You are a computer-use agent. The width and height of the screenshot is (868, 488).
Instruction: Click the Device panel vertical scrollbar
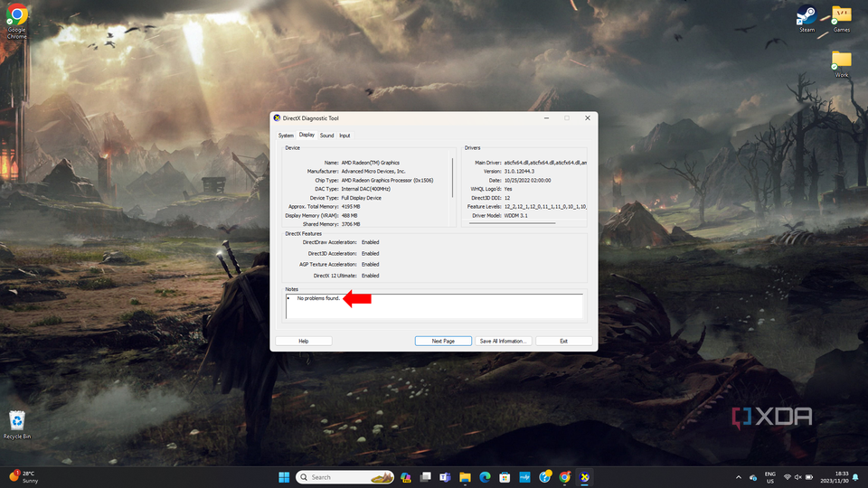click(x=453, y=178)
